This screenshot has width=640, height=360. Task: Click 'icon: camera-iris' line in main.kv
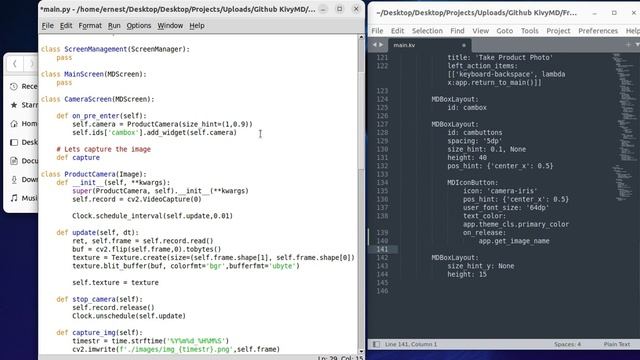point(500,191)
